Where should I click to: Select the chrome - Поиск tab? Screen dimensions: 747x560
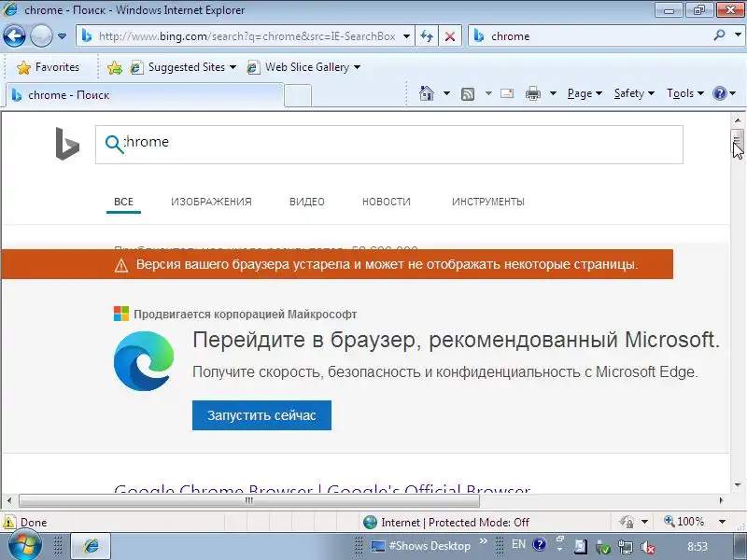click(145, 95)
